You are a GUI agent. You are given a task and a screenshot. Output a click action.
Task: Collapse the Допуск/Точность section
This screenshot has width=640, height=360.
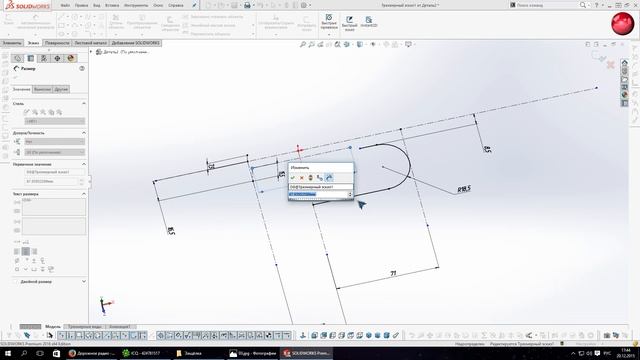[x=84, y=133]
